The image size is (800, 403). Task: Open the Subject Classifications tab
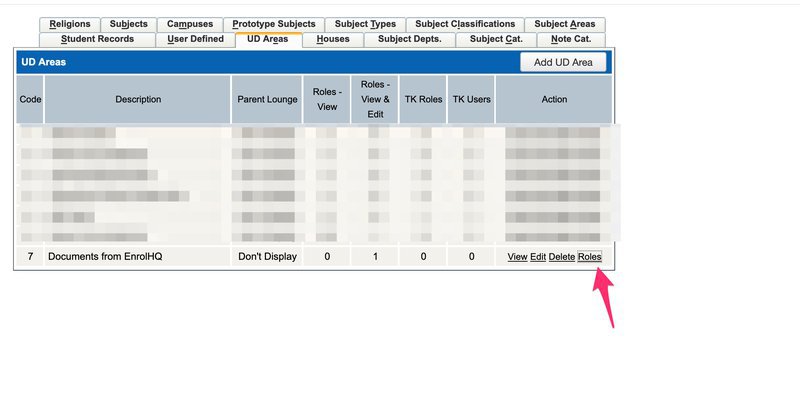465,24
